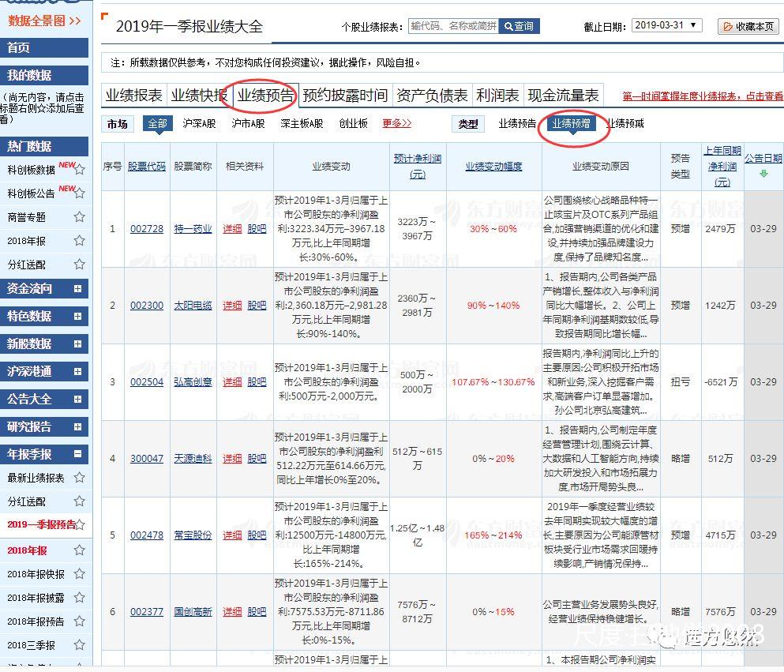Open stock code 002504 link
The width and height of the screenshot is (784, 672).
click(x=147, y=381)
